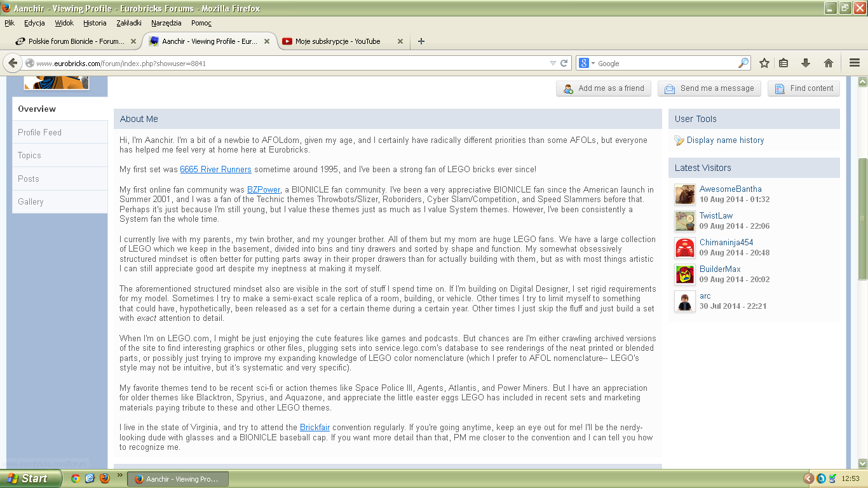Viewport: 868px width, 488px height.
Task: Reload the page with the refresh icon
Action: (564, 63)
